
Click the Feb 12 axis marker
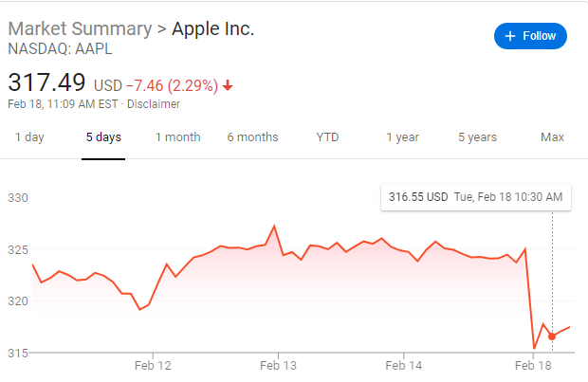(153, 365)
